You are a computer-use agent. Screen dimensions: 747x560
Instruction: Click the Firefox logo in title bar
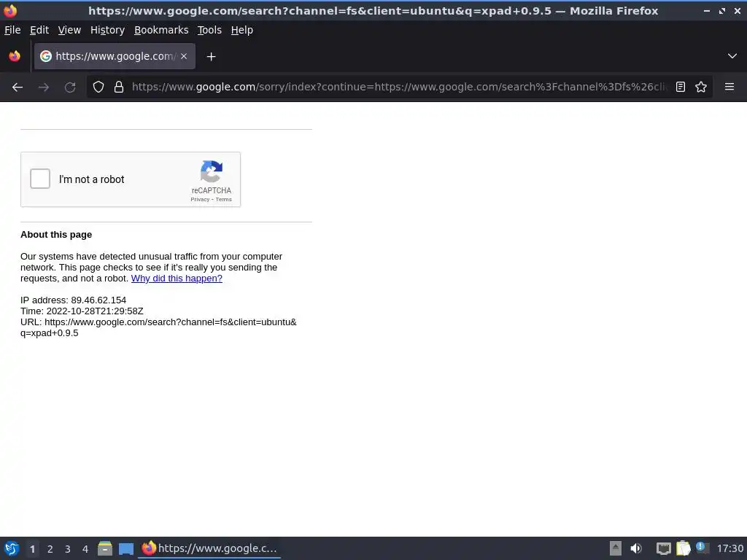tap(10, 10)
